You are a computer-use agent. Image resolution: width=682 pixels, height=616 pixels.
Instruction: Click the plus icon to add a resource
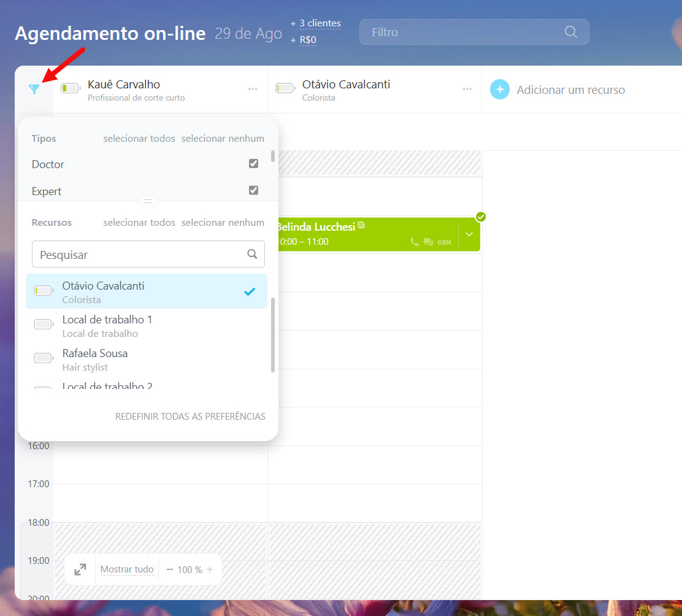(x=500, y=90)
